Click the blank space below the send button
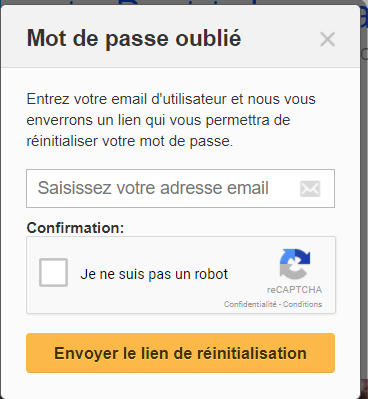This screenshot has width=368, height=399. [180, 385]
